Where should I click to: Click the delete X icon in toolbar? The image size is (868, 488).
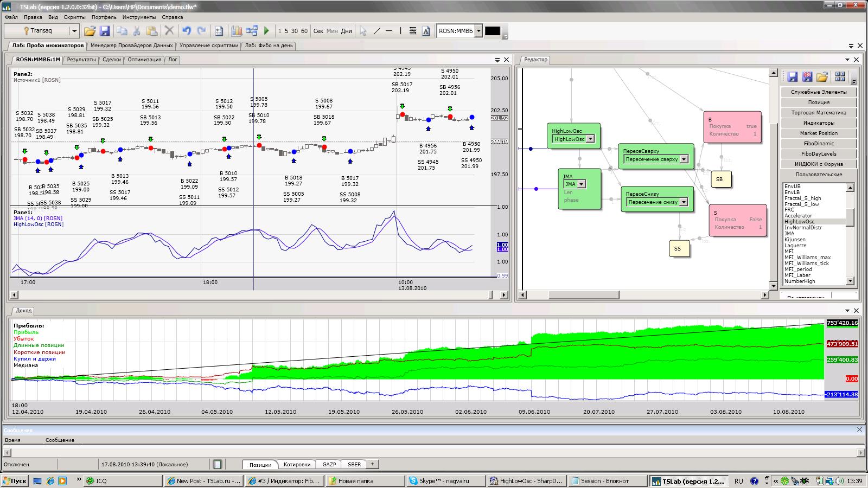pyautogui.click(x=169, y=31)
